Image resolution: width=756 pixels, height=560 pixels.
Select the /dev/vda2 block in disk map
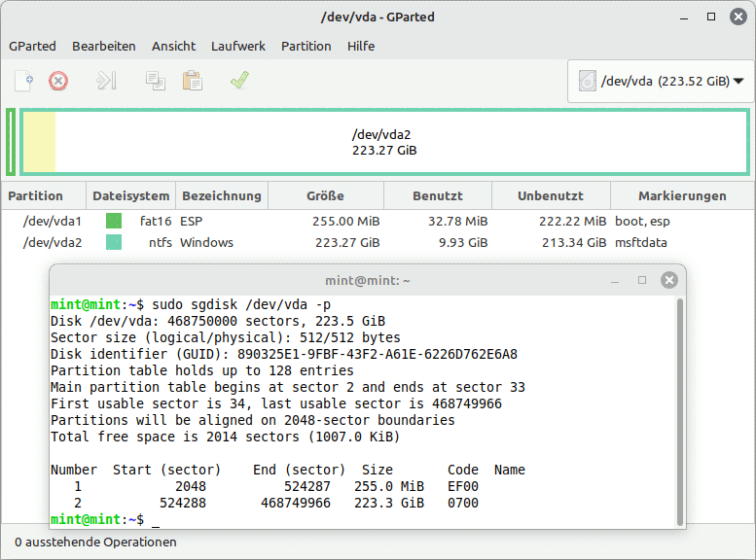tap(384, 142)
